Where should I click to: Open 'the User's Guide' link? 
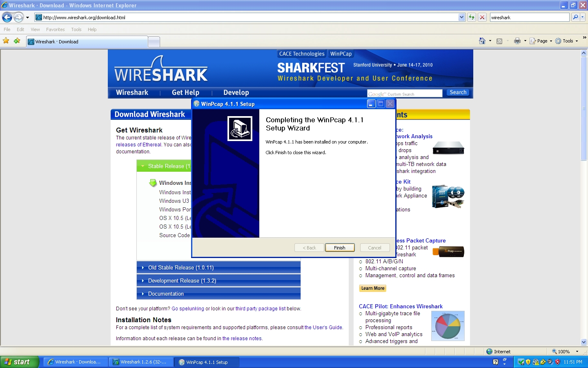[x=323, y=328]
